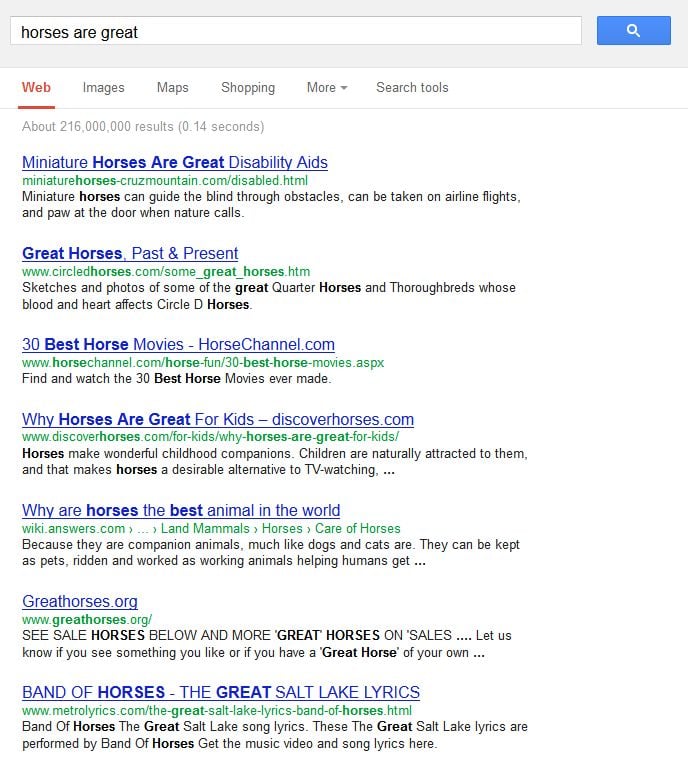This screenshot has width=688, height=773.
Task: Open Band of Horses Great Salt Lake lyrics
Action: [x=220, y=693]
